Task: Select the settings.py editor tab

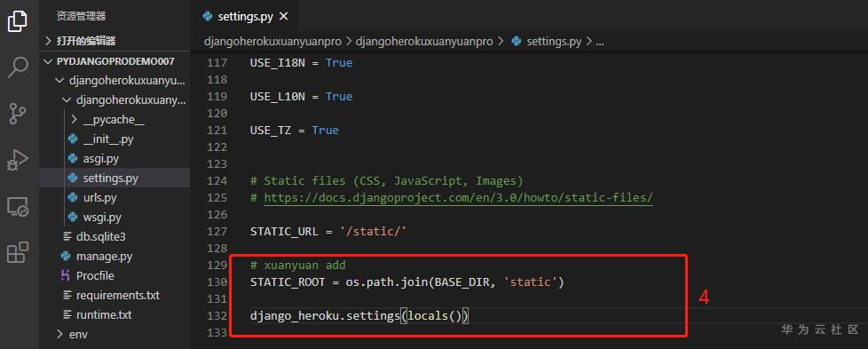Action: click(245, 16)
